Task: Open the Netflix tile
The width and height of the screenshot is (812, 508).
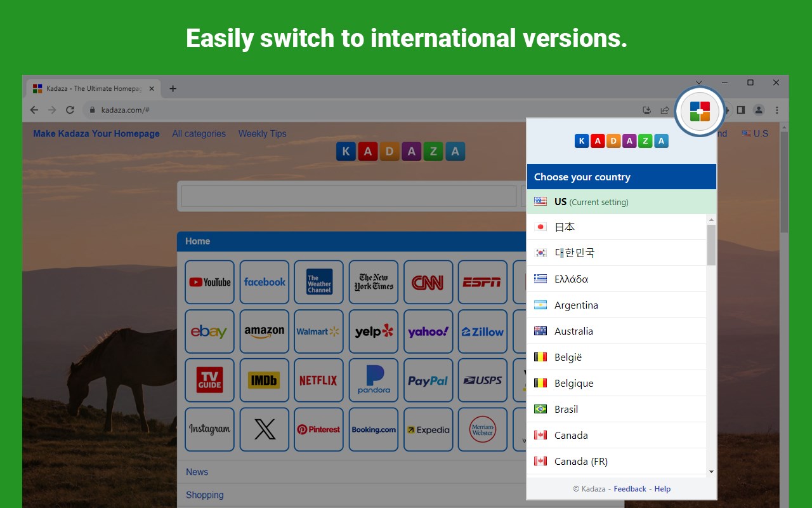Action: tap(318, 380)
